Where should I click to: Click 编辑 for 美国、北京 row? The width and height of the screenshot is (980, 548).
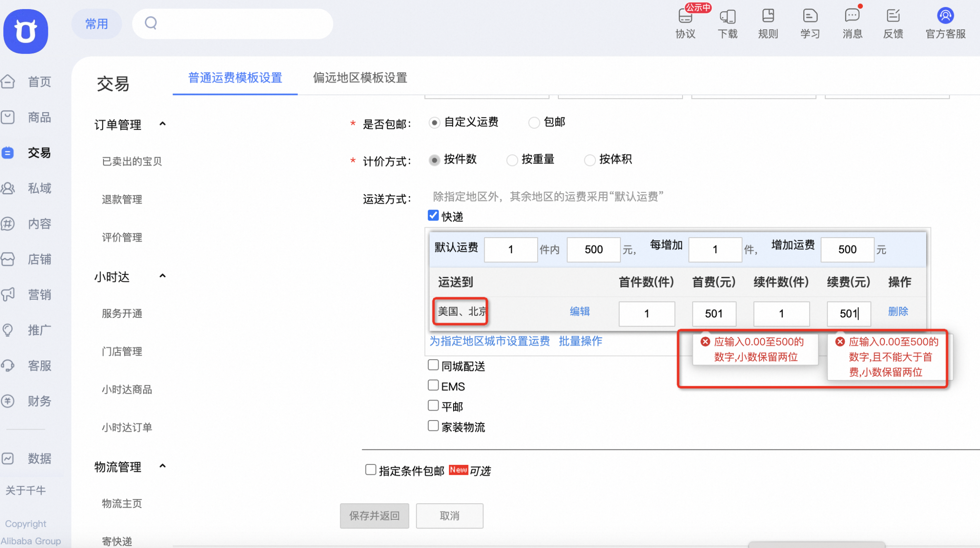point(579,312)
